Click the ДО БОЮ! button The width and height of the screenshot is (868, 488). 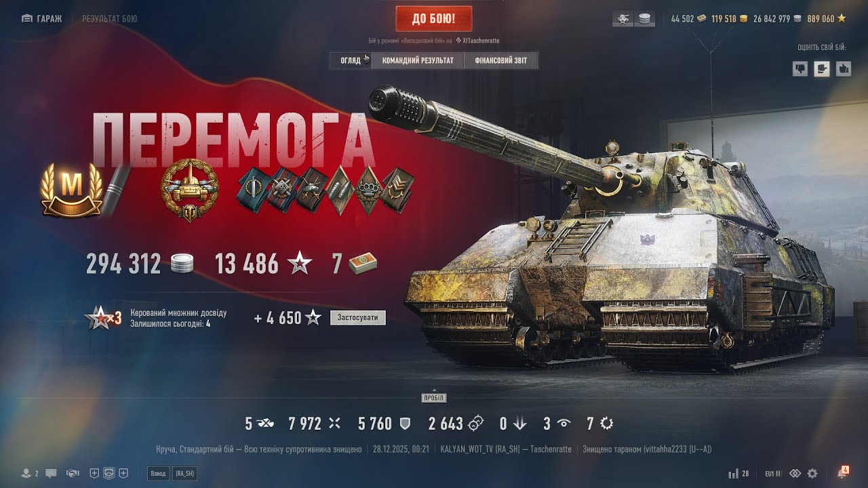pos(434,19)
